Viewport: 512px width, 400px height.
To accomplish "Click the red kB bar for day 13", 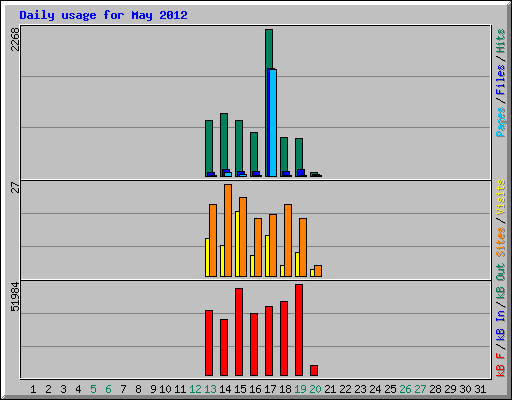I will pos(209,343).
